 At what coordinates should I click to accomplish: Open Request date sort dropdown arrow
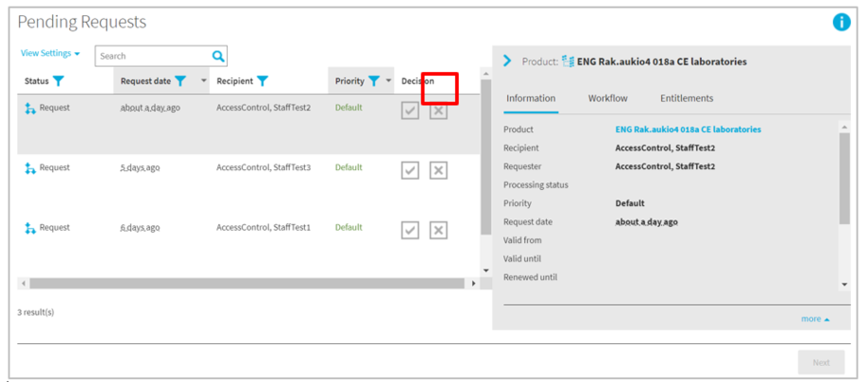pos(204,82)
